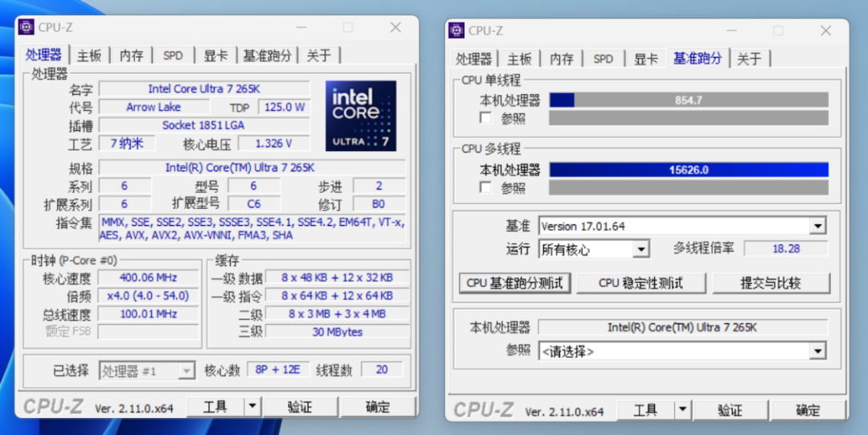Screen dimensions: 868x435
Task: Click 确定 button in left window
Action: [378, 407]
